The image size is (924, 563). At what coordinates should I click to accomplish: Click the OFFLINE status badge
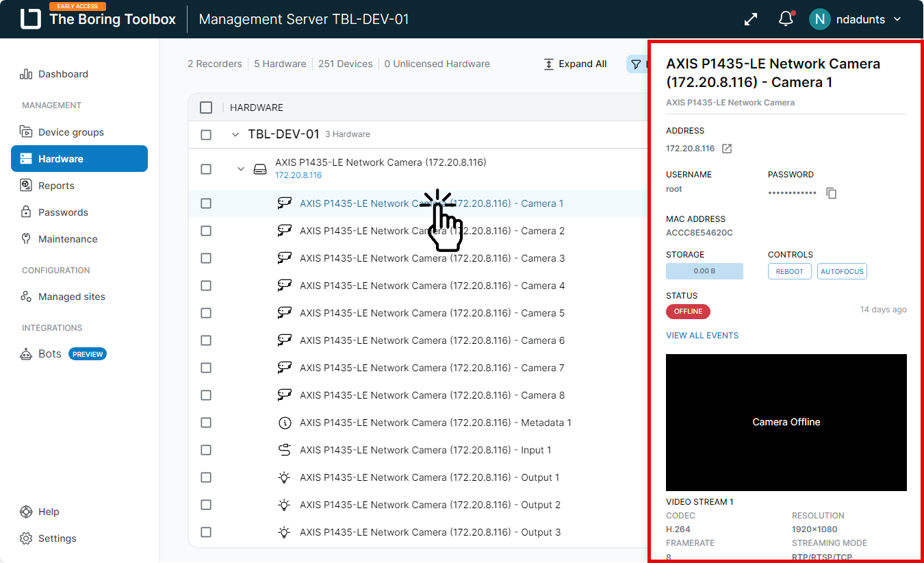(689, 312)
